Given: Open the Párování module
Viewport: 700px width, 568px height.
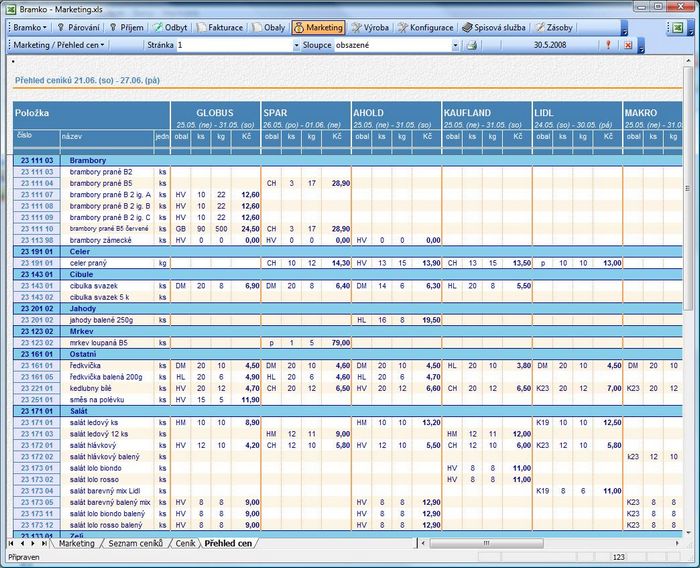Looking at the screenshot, I should click(x=78, y=28).
